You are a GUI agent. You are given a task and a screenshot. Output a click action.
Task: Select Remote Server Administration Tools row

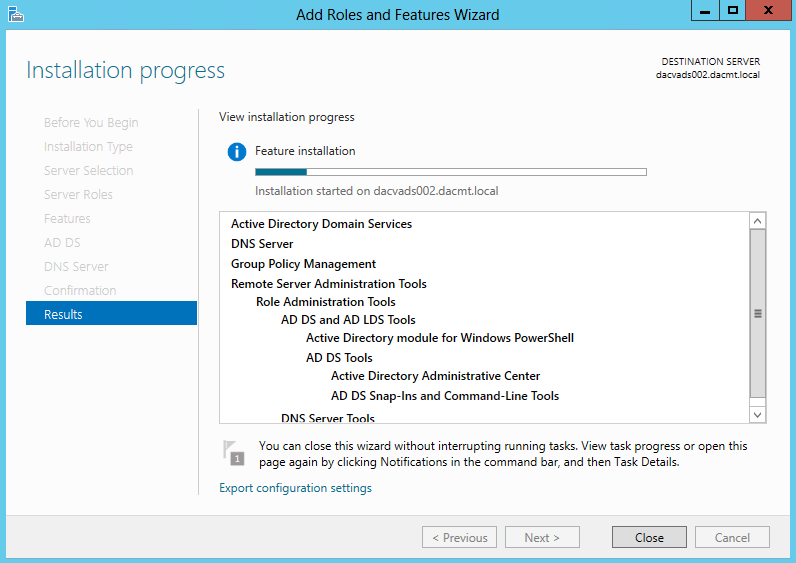click(x=328, y=284)
